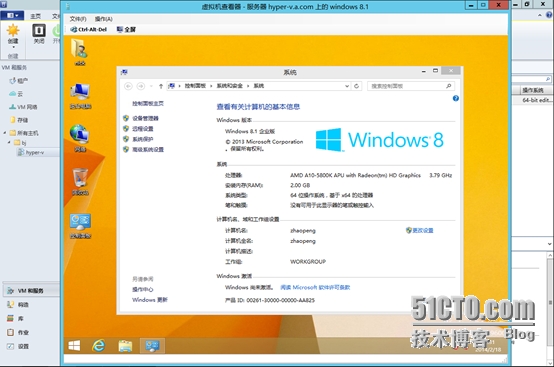Screen dimensions: 554x367
Task: Collapse the bj host group arrow
Action: [x=9, y=143]
